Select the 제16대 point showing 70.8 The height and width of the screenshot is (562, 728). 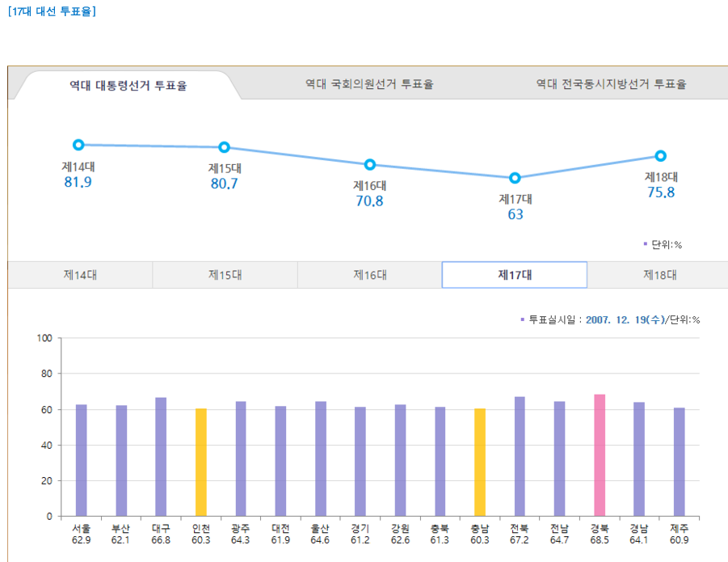coord(369,164)
